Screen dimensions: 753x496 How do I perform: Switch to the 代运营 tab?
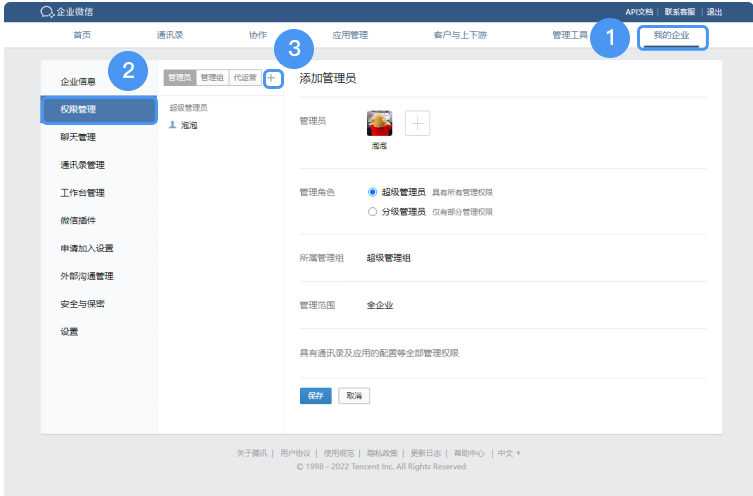[x=244, y=78]
